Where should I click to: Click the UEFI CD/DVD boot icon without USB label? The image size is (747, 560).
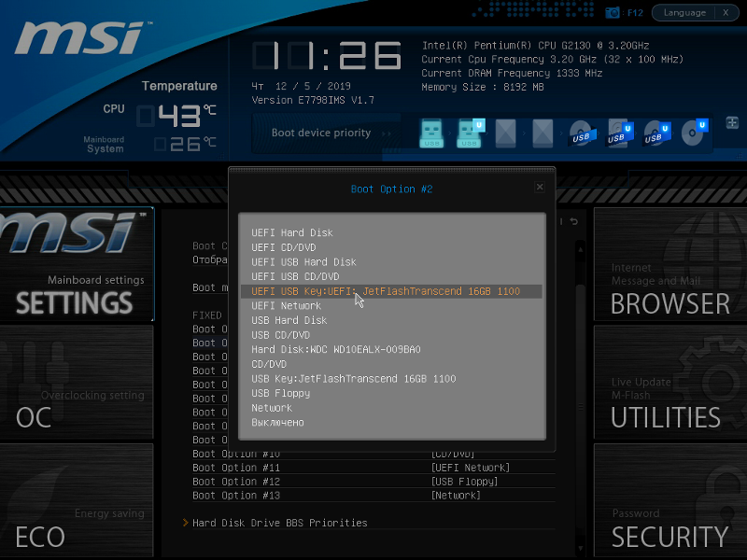(x=695, y=133)
